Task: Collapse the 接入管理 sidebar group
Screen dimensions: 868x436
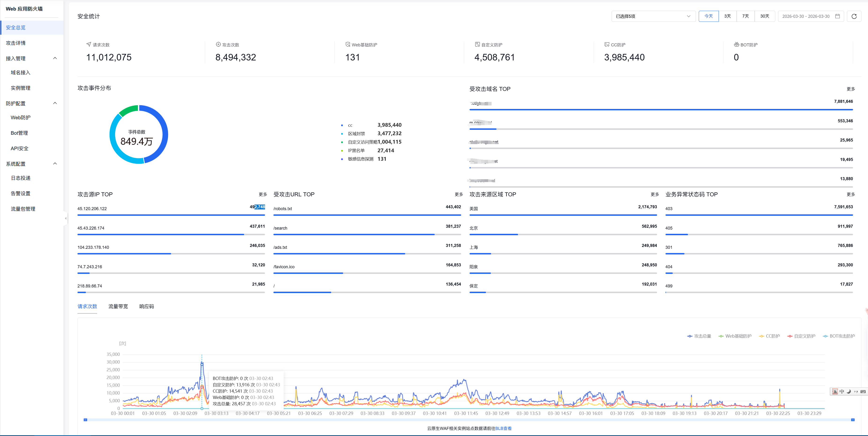Action: click(x=55, y=58)
